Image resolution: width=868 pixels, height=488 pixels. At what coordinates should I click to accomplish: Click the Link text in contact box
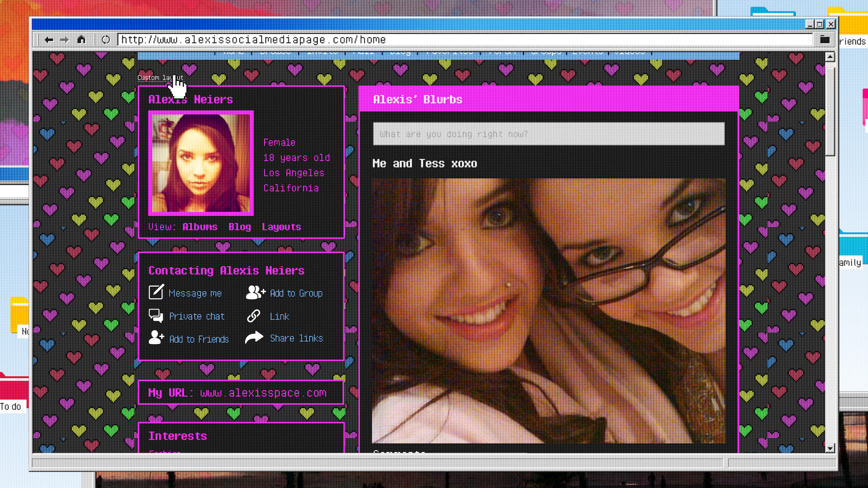(x=279, y=316)
